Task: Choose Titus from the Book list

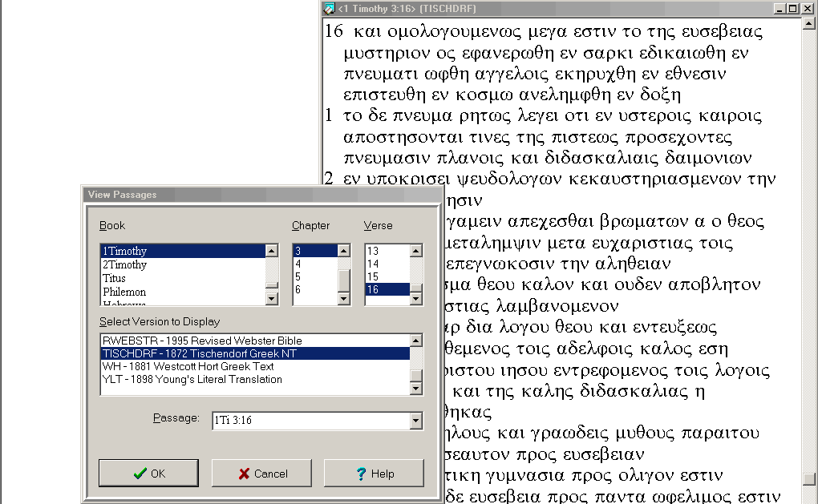Action: coord(115,279)
